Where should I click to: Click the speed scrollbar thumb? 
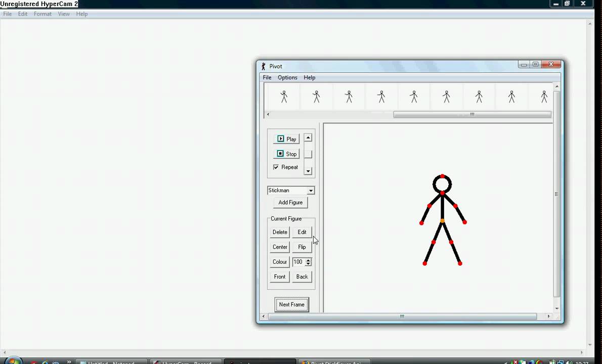coord(308,154)
